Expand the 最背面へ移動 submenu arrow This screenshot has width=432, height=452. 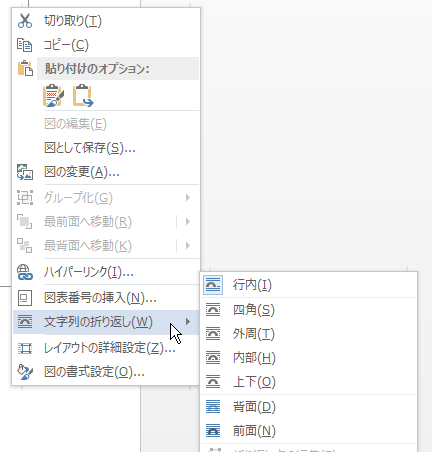tap(188, 246)
